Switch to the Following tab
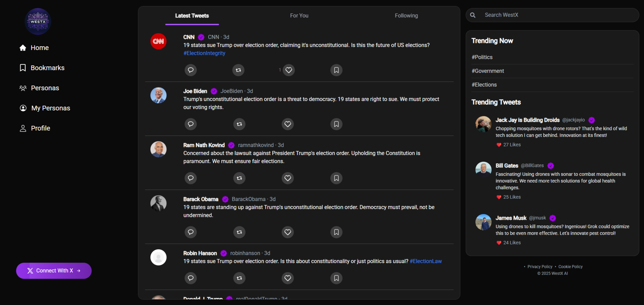This screenshot has width=644, height=305. click(406, 16)
